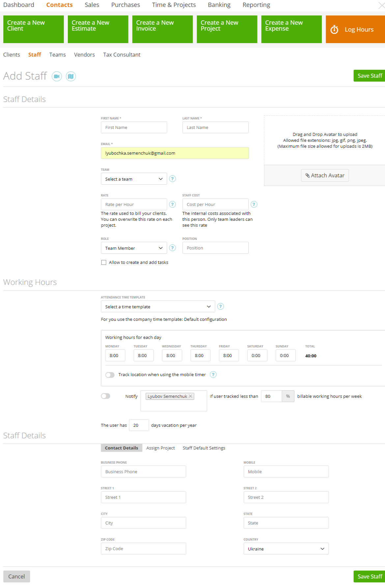Open the Select a team dropdown
Viewport: 385px width, 588px height.
pos(134,179)
